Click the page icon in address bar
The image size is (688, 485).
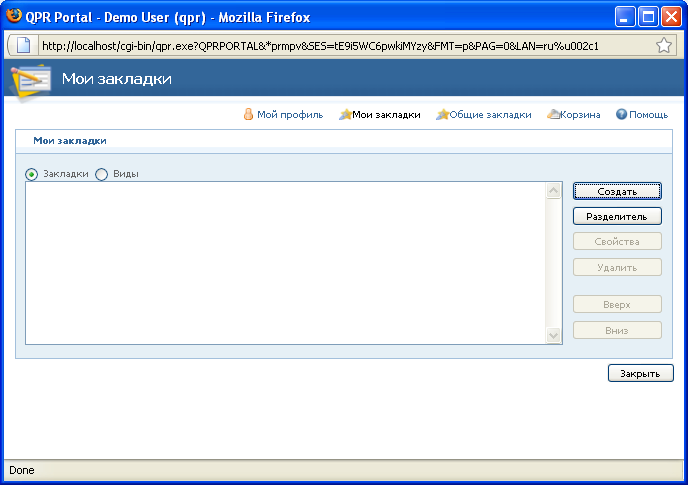pyautogui.click(x=24, y=45)
